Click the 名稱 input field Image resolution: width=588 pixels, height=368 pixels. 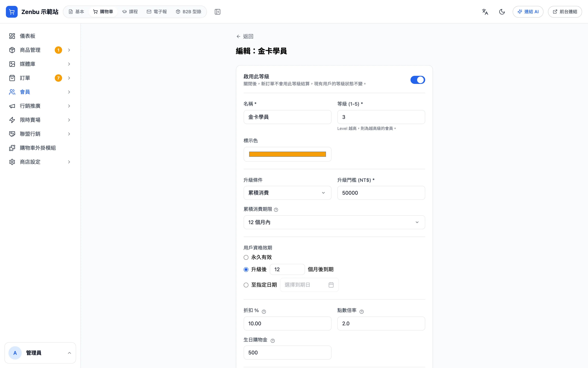[287, 117]
